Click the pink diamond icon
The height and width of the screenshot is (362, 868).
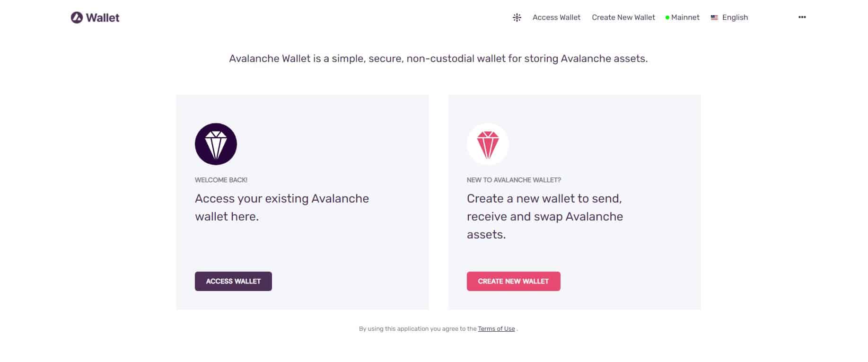coord(488,144)
